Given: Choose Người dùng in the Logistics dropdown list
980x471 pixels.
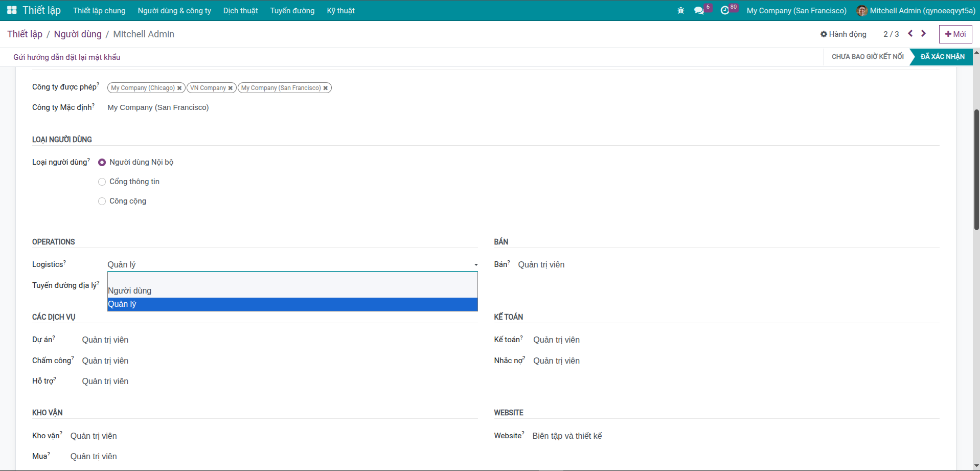Looking at the screenshot, I should [130, 290].
